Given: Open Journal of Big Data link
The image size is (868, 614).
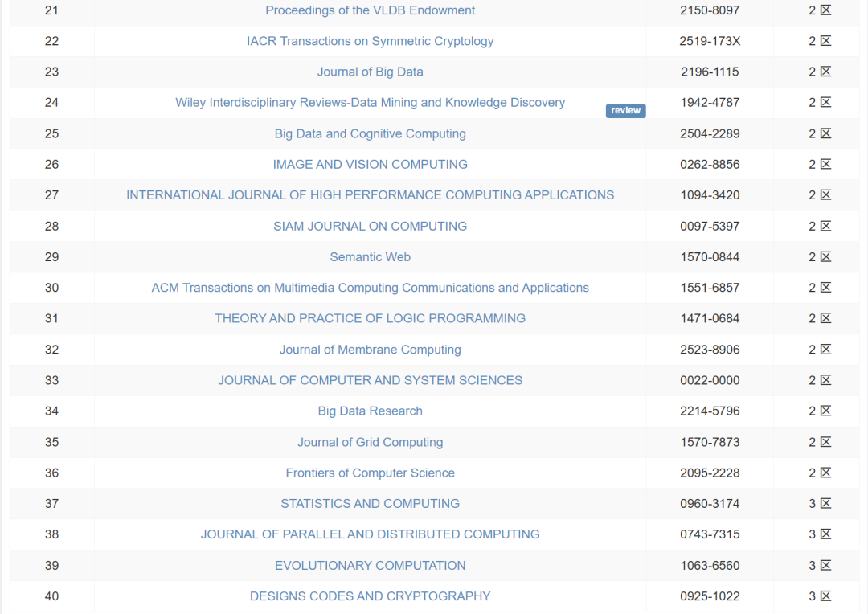Looking at the screenshot, I should [370, 72].
